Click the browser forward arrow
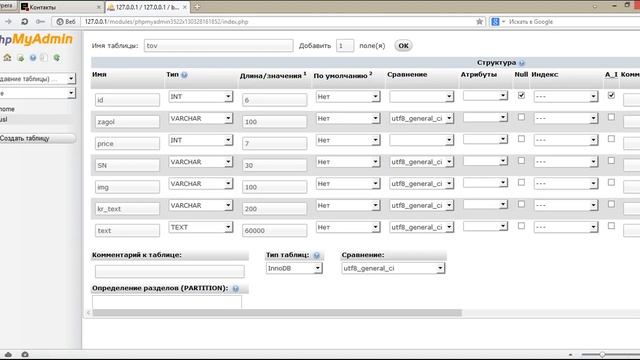This screenshot has height=360, width=640. [x=8, y=22]
